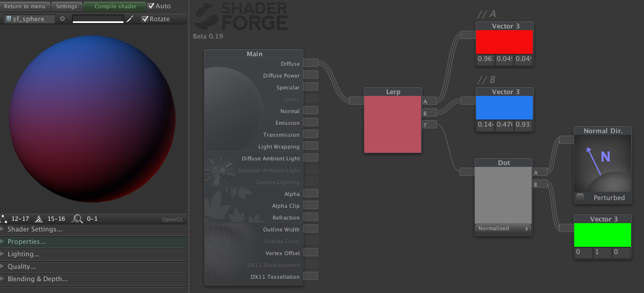Click the texture lookup magnifier icon
Image resolution: width=644 pixels, height=293 pixels.
click(77, 218)
